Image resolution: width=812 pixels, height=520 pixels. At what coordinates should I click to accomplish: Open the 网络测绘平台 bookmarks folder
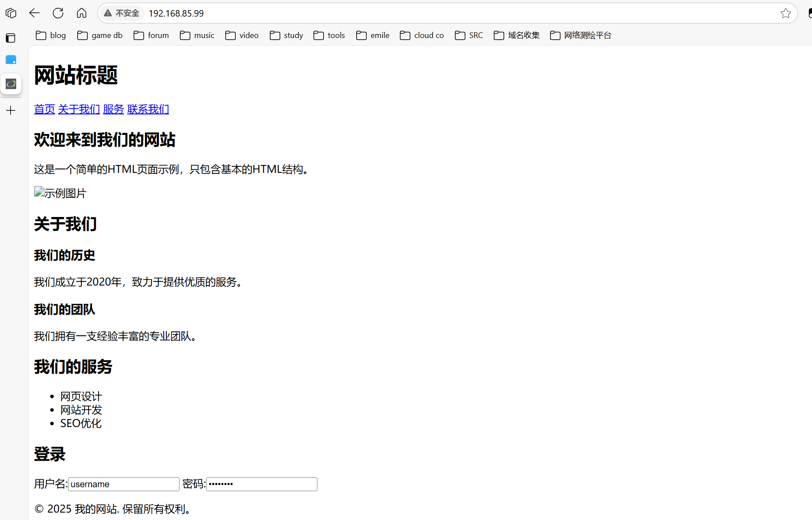(x=581, y=35)
